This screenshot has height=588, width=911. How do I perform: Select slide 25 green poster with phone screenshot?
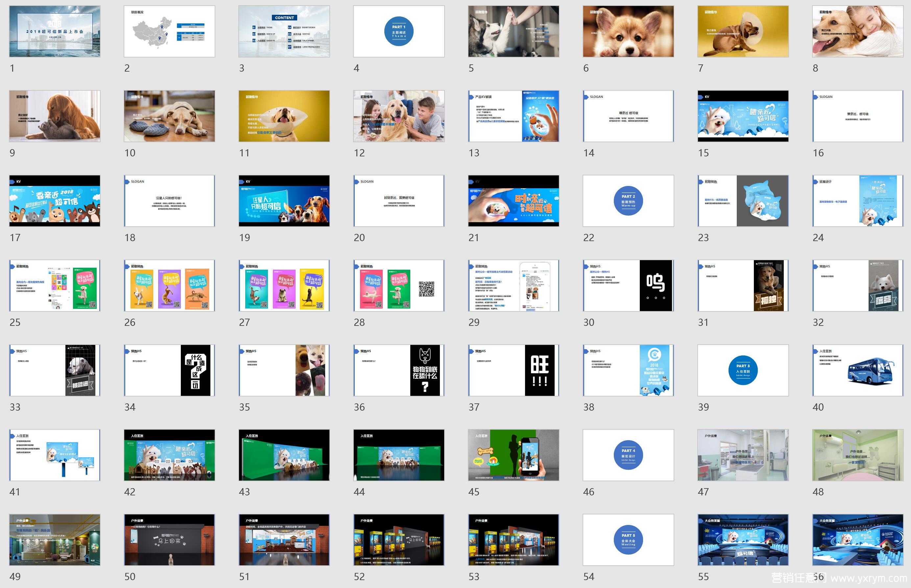(x=55, y=285)
